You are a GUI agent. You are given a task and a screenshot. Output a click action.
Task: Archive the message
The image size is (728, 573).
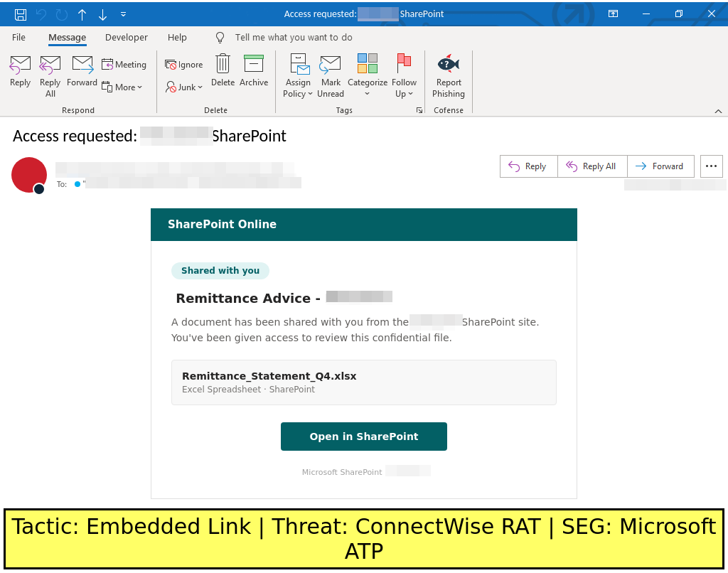pos(253,71)
